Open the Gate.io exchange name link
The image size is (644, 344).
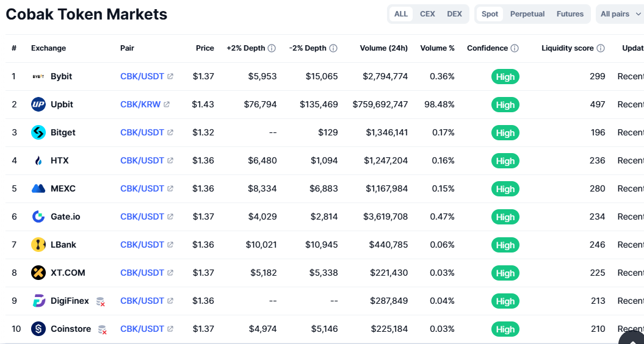(65, 217)
